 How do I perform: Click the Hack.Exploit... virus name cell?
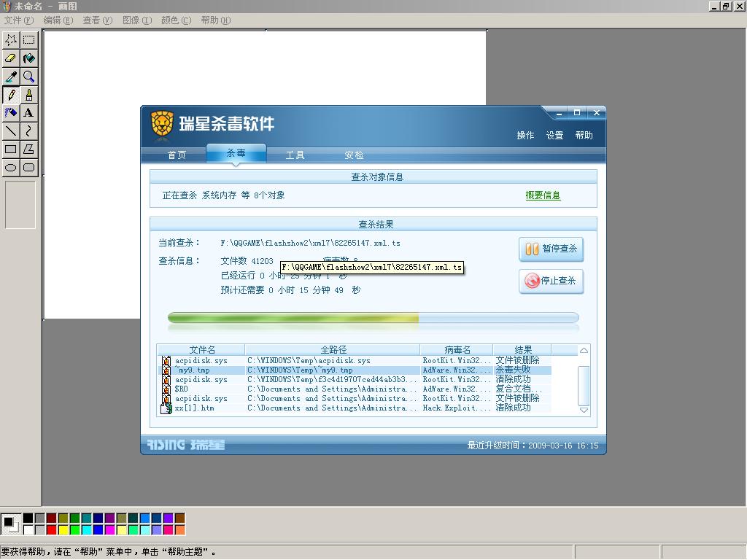457,408
